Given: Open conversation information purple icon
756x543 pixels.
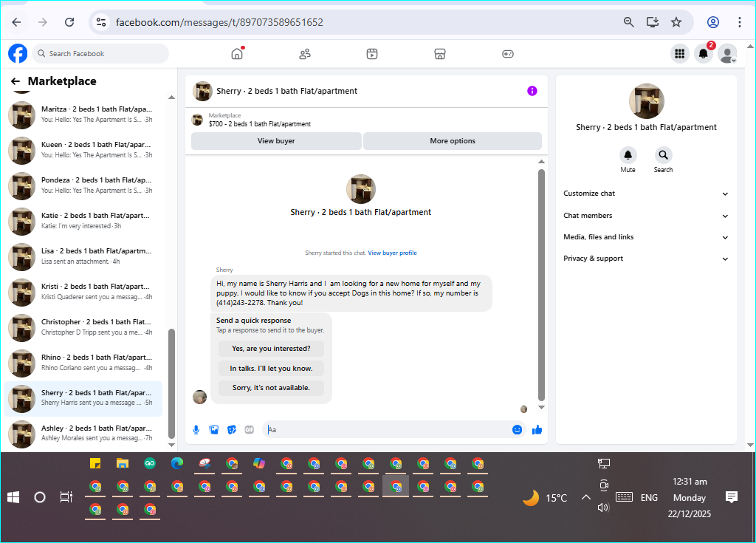Looking at the screenshot, I should (532, 91).
